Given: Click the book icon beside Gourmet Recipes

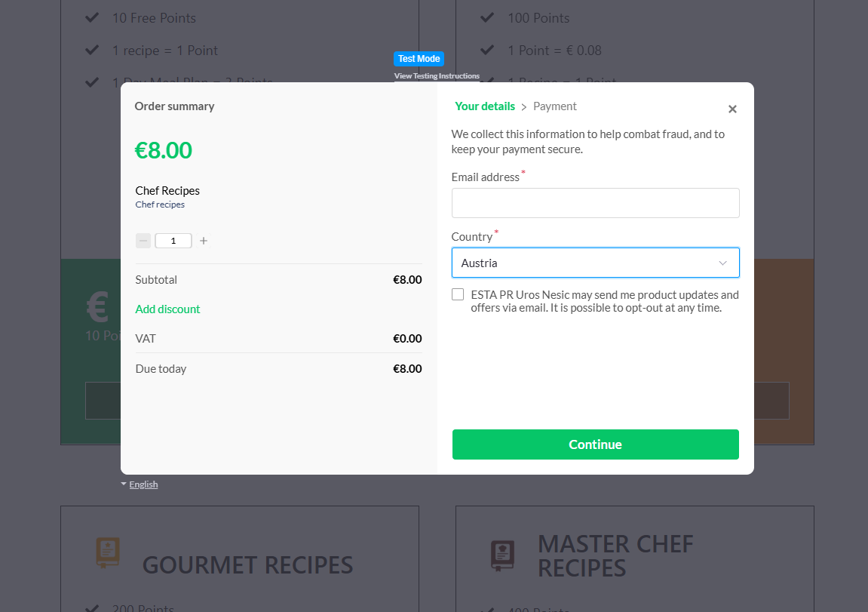Looking at the screenshot, I should pyautogui.click(x=108, y=552).
